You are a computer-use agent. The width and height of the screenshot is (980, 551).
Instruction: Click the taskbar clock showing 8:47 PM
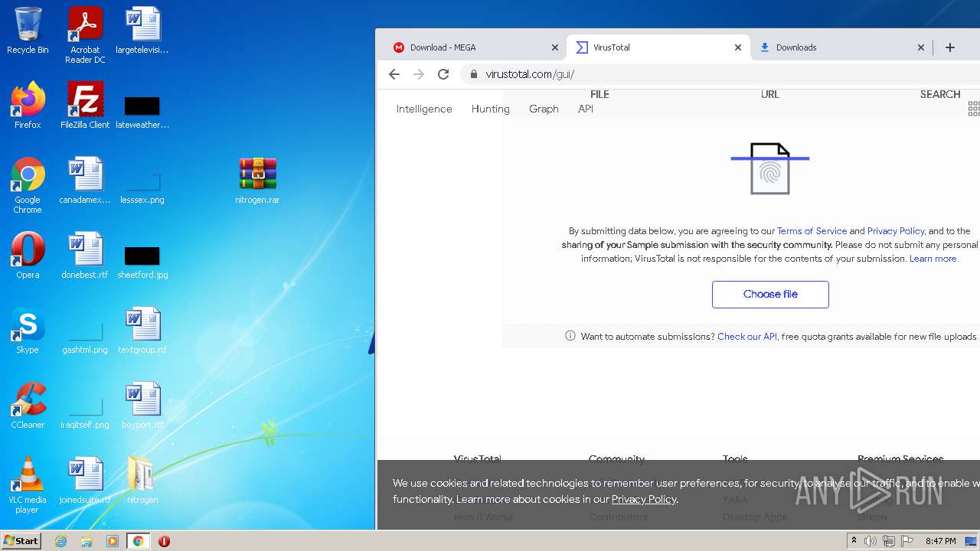pyautogui.click(x=940, y=541)
